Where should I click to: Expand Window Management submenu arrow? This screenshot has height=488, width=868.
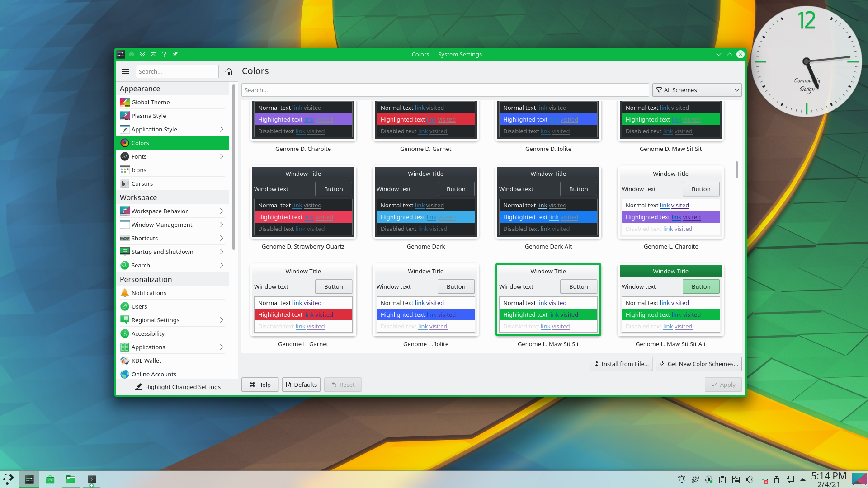pyautogui.click(x=222, y=225)
